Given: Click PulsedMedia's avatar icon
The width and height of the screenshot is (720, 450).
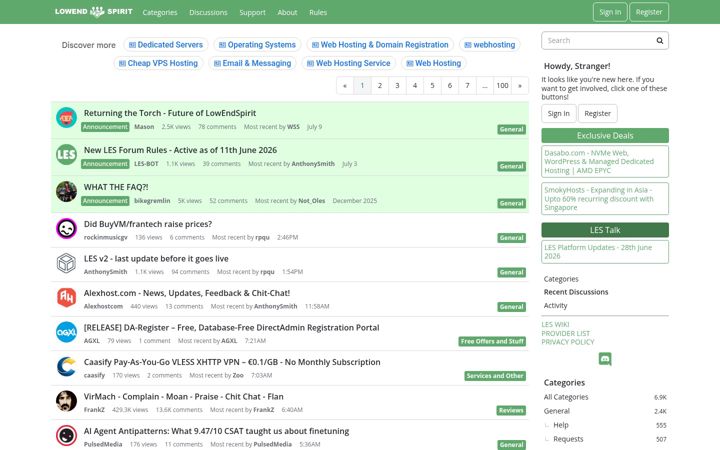Looking at the screenshot, I should [67, 435].
